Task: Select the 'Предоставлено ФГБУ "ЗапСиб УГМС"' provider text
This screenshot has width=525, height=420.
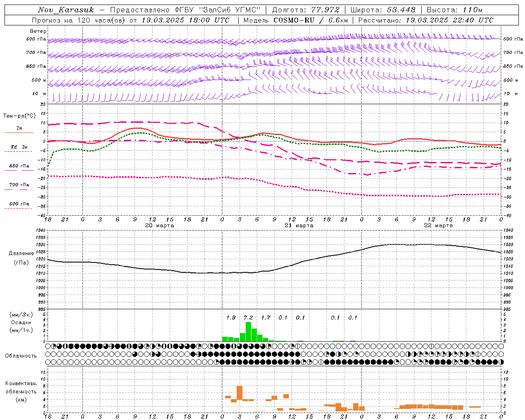Action: (185, 10)
